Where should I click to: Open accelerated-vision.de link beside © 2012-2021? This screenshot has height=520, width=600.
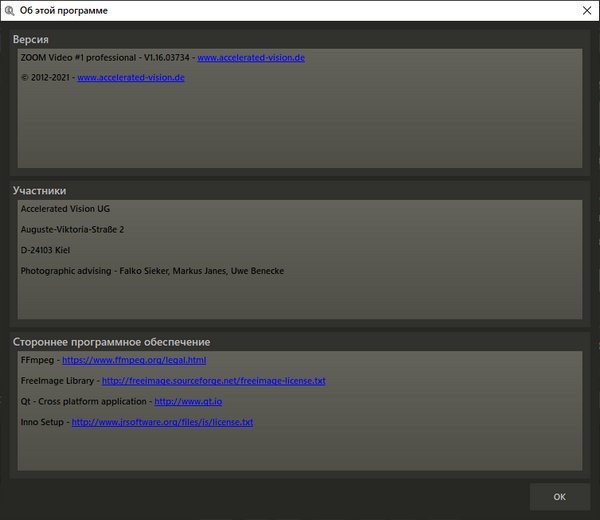click(x=131, y=78)
